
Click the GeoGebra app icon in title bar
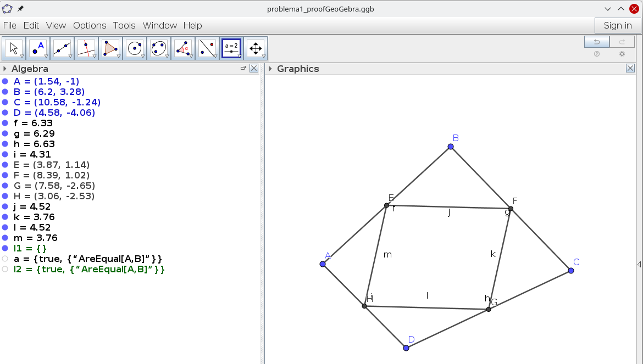click(7, 9)
